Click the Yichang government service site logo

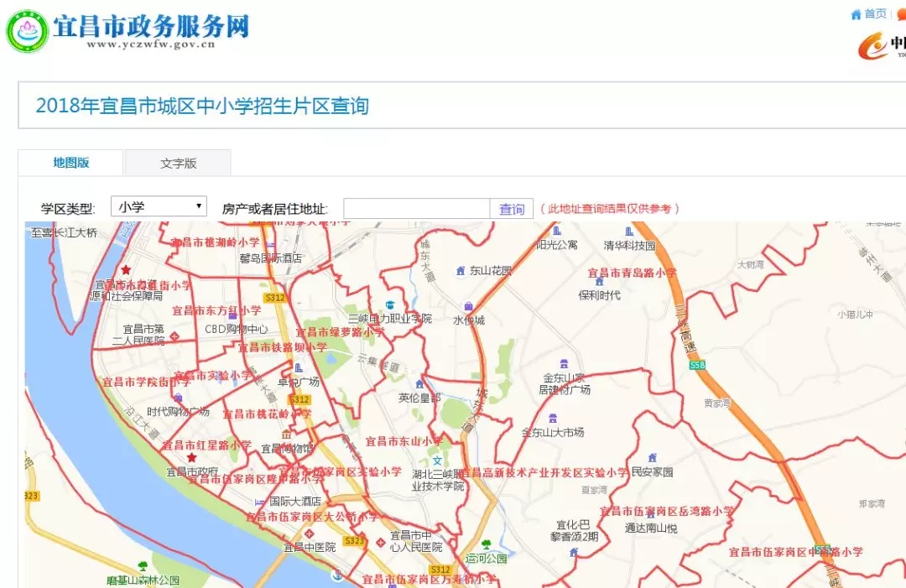(x=27, y=31)
